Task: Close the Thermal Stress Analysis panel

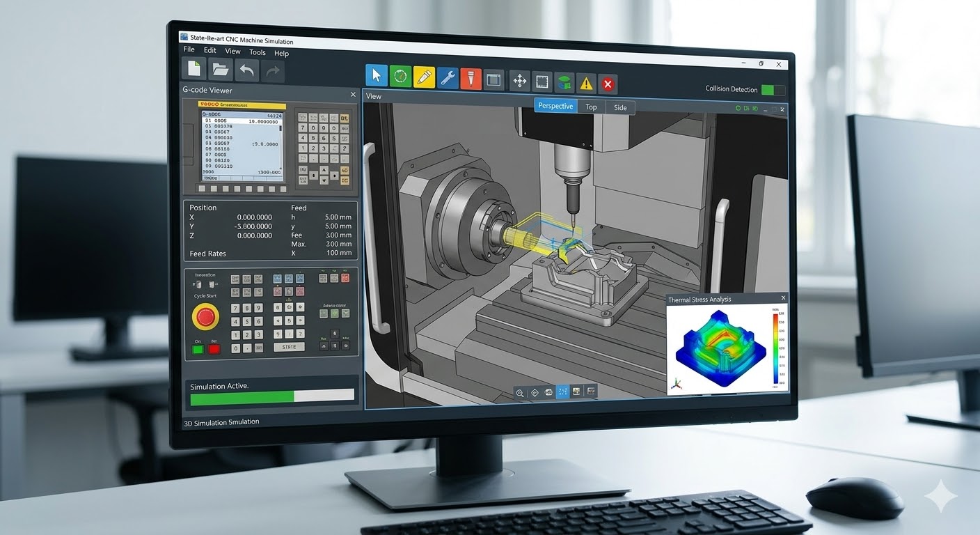Action: click(x=783, y=298)
